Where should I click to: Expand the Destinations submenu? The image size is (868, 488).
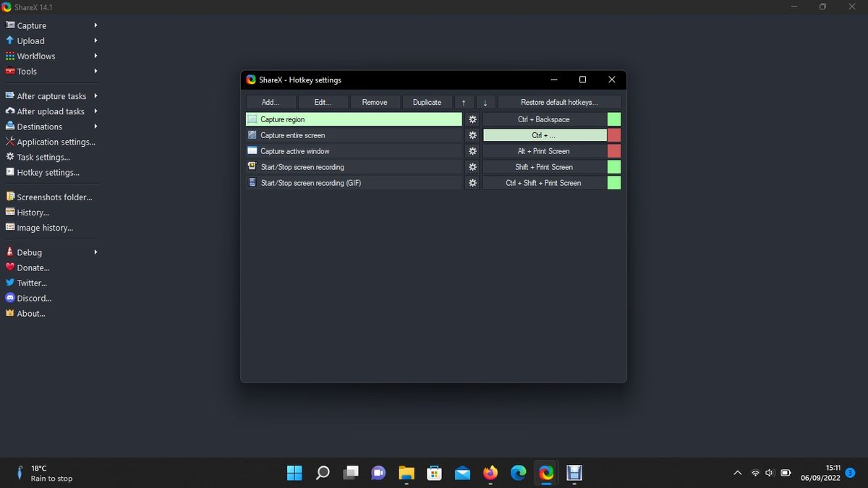pos(40,127)
